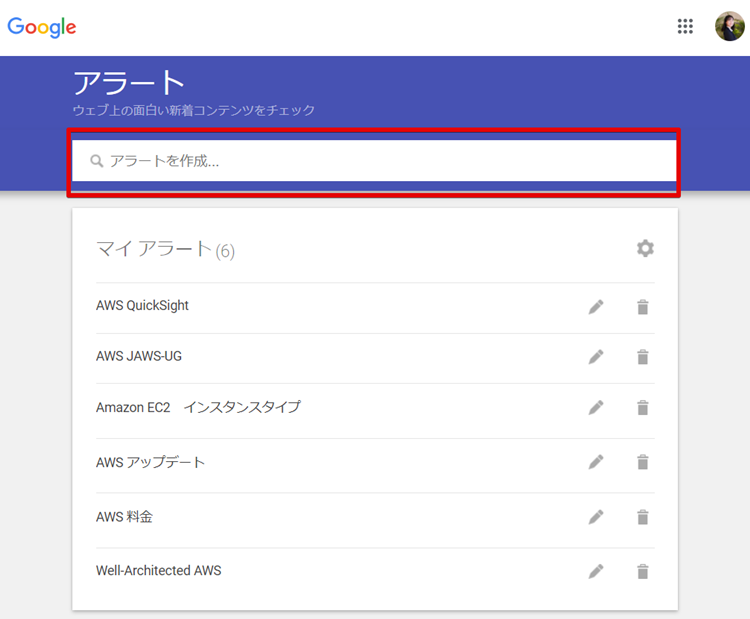Screen dimensions: 750x619
Task: Edit the Amazon EC2 インスタンスタイプ alert
Action: pyautogui.click(x=596, y=408)
